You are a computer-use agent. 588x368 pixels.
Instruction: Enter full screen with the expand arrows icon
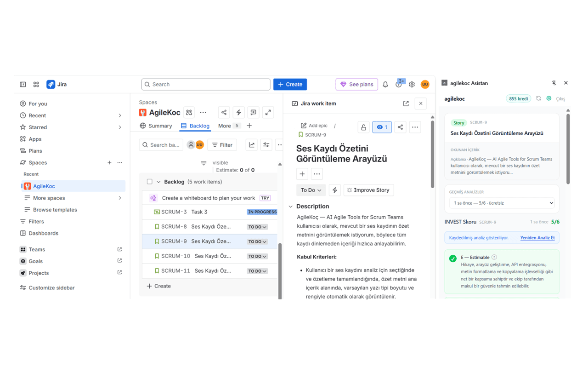tap(268, 112)
